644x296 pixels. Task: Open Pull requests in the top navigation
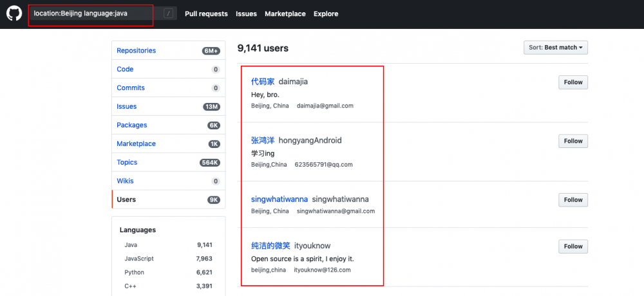[206, 14]
